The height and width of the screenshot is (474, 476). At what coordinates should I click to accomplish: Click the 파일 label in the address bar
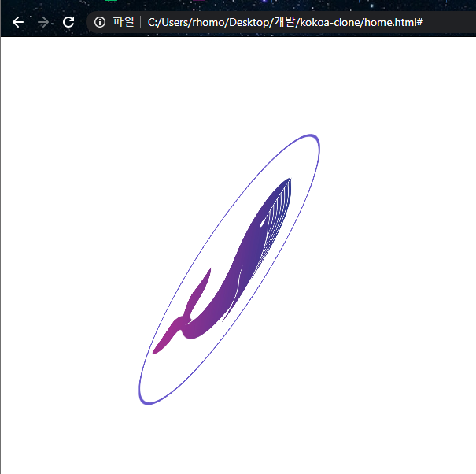[x=123, y=22]
